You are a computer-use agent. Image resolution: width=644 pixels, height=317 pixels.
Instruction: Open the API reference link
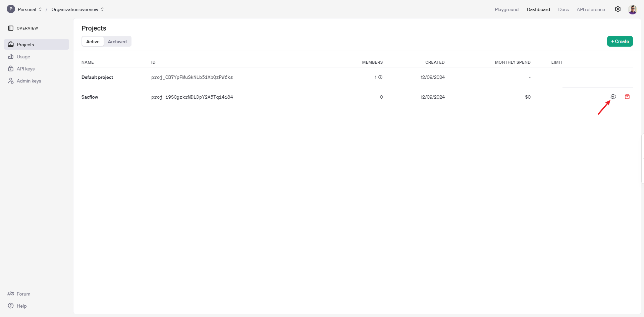(x=590, y=9)
